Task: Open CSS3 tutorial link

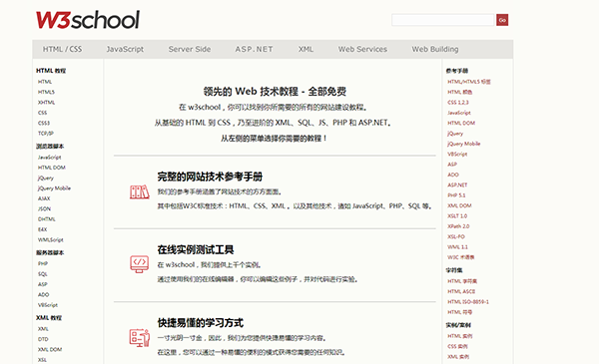Action: [x=44, y=123]
